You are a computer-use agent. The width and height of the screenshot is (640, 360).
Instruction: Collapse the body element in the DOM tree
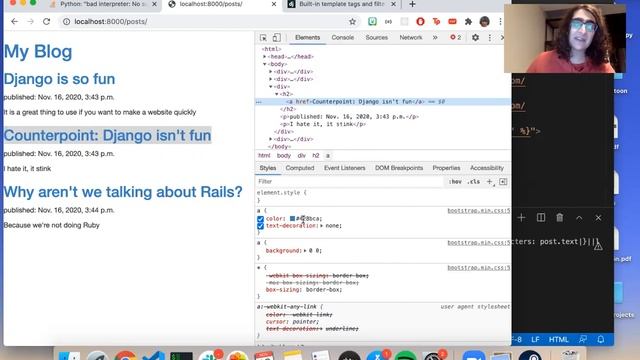pyautogui.click(x=265, y=64)
